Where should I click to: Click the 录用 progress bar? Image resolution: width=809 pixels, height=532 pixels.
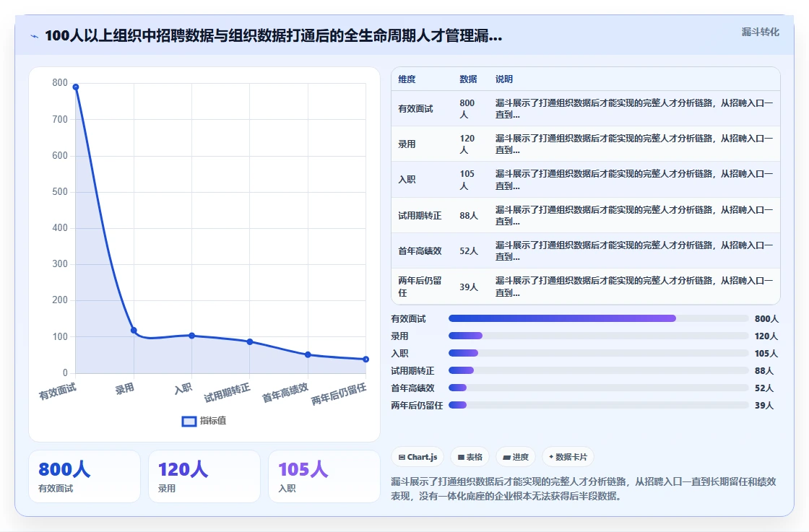(599, 336)
